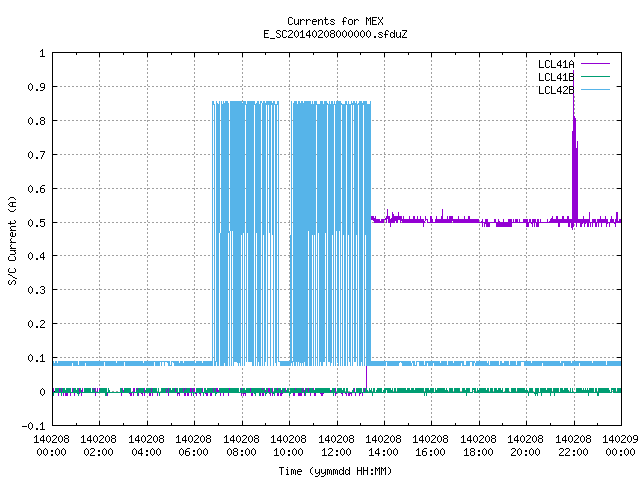Click the y-axis tick value 0.3
640x480 pixels.
36,290
